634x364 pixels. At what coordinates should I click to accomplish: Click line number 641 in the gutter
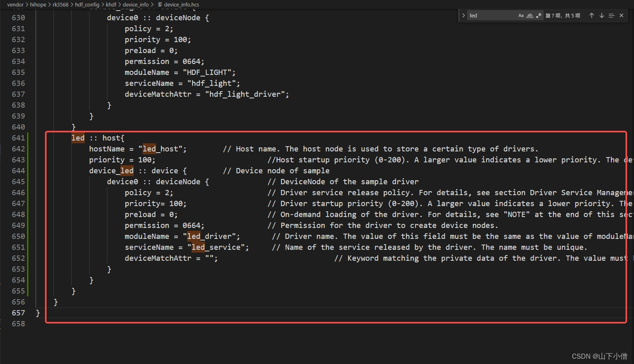(x=19, y=138)
